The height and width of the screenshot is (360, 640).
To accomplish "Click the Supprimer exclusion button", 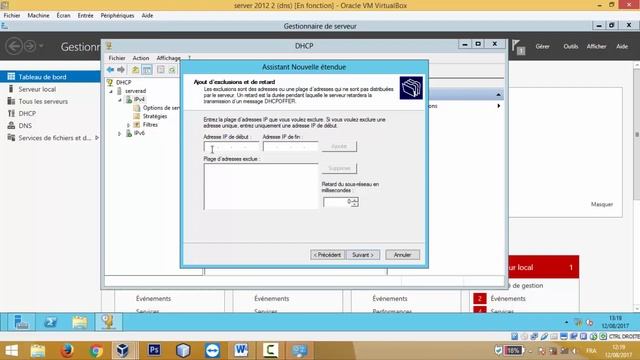I will [339, 168].
